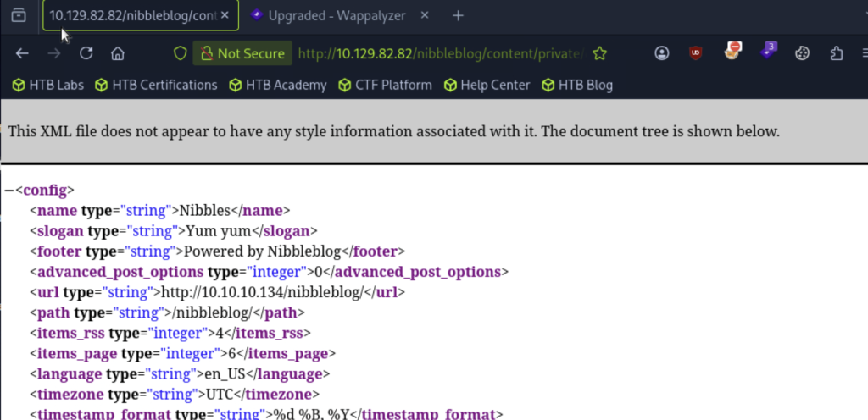Open the extensions puzzle menu
Viewport: 868px width, 420px height.
(837, 53)
